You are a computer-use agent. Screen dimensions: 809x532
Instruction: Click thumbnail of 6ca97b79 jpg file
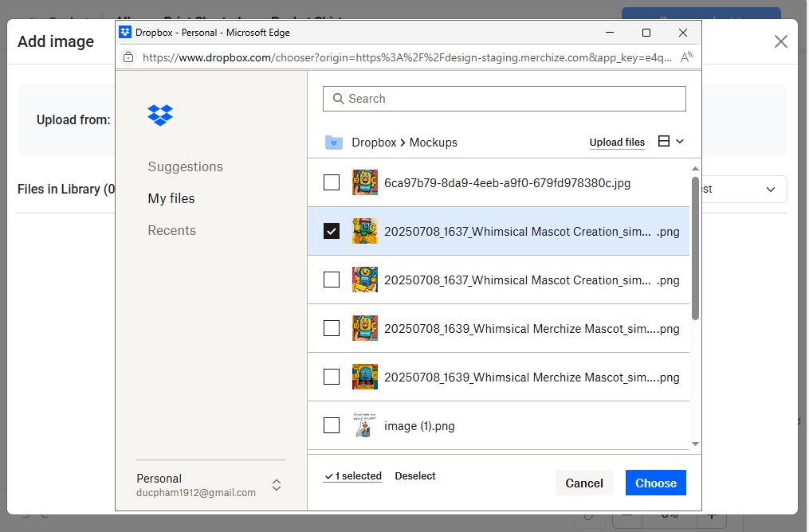tap(365, 182)
